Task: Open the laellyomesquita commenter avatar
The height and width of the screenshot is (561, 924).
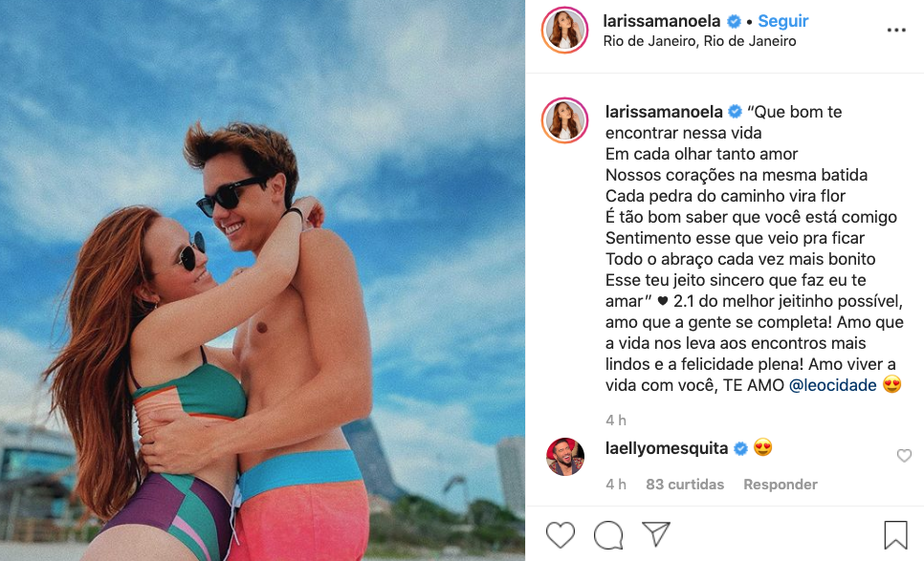Action: click(565, 457)
